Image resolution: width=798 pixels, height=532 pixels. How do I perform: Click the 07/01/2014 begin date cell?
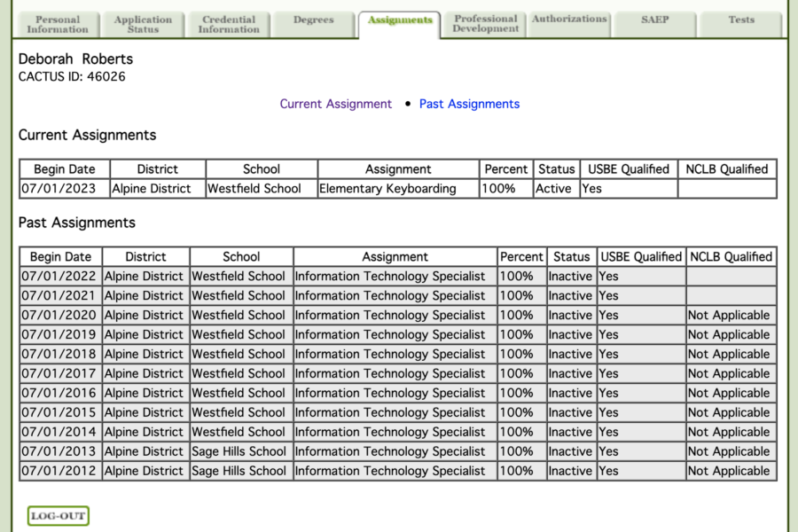point(60,432)
